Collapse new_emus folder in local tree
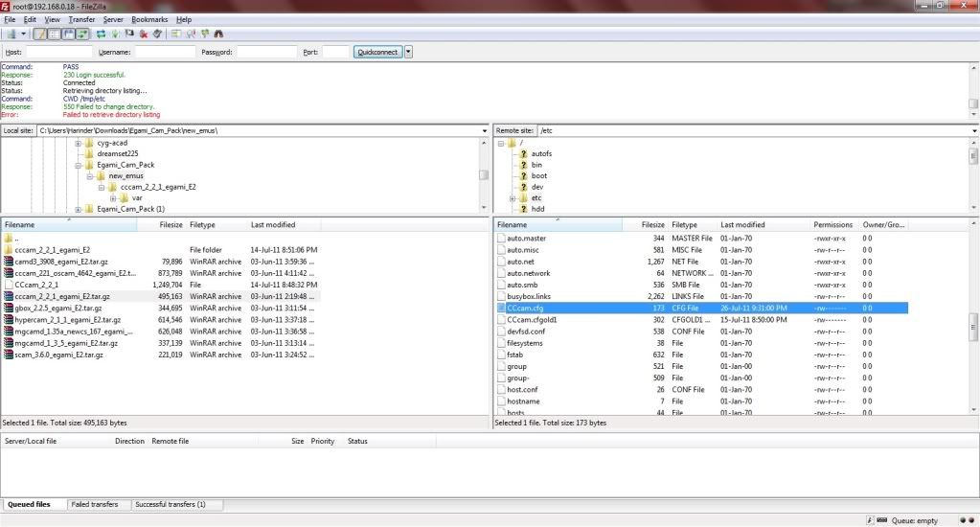980x527 pixels. point(89,176)
